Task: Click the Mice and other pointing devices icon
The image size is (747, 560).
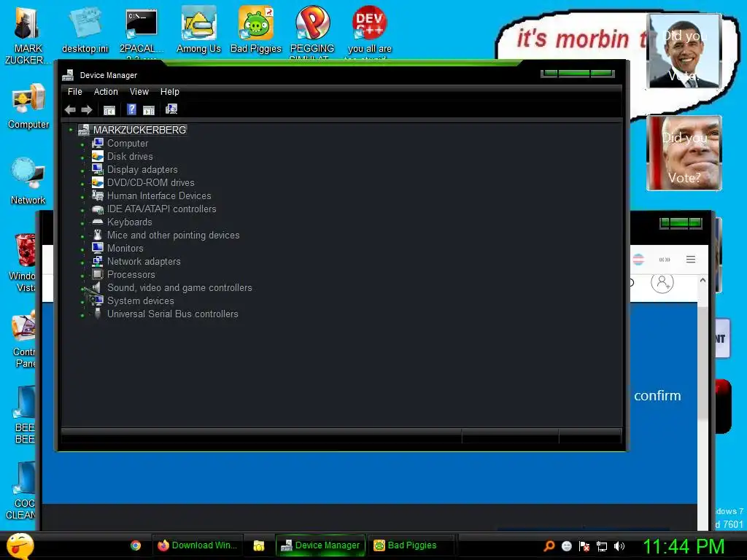Action: click(x=98, y=235)
